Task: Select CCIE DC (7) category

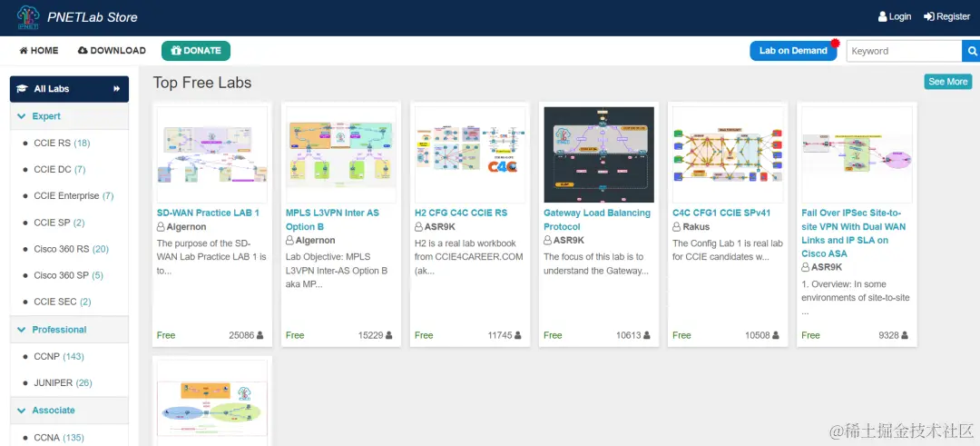Action: pyautogui.click(x=60, y=170)
